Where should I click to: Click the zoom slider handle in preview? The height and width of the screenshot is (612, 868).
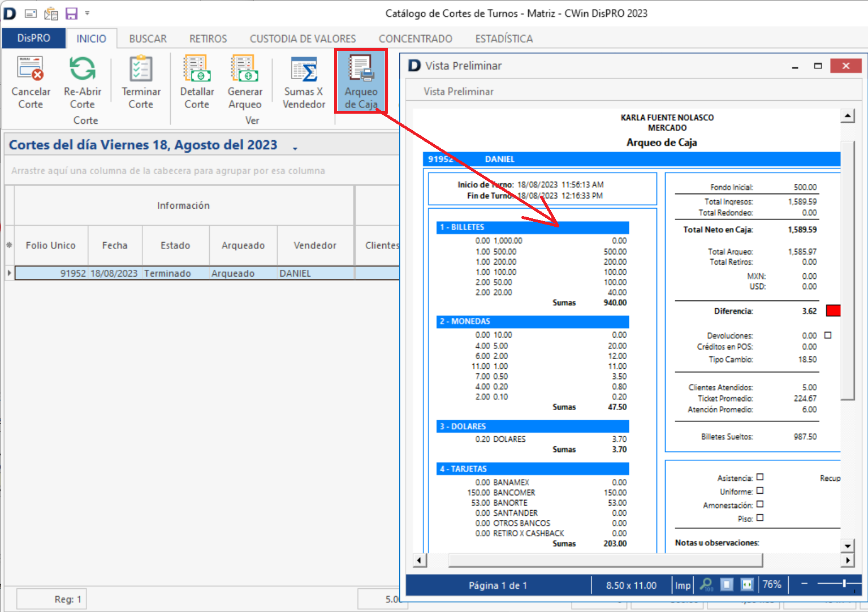(x=844, y=584)
